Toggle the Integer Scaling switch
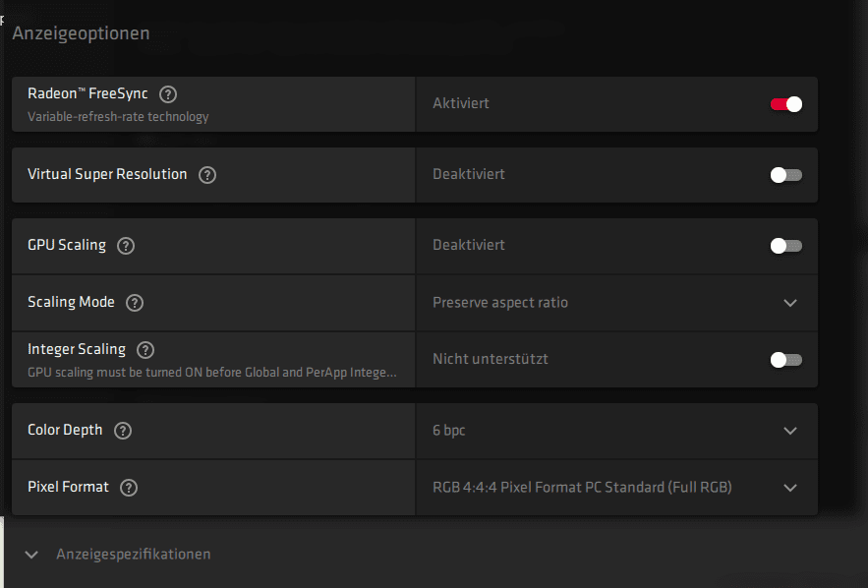868x588 pixels. pos(785,360)
